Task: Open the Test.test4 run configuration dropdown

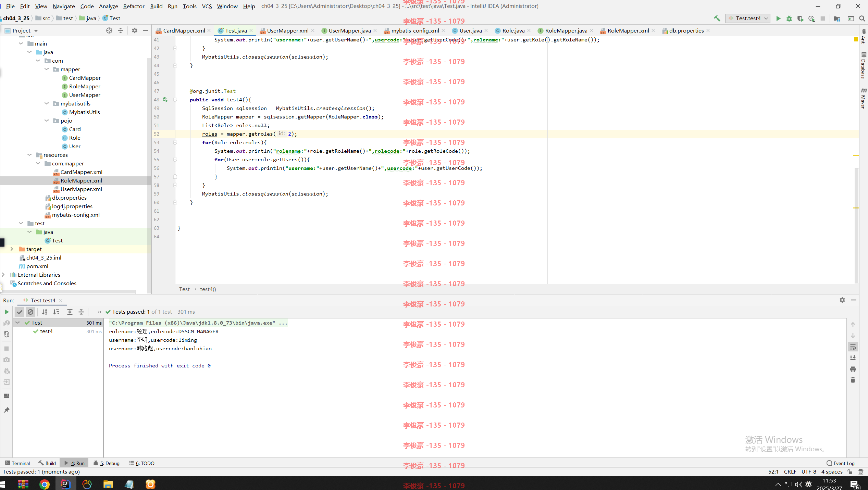Action: pyautogui.click(x=748, y=18)
